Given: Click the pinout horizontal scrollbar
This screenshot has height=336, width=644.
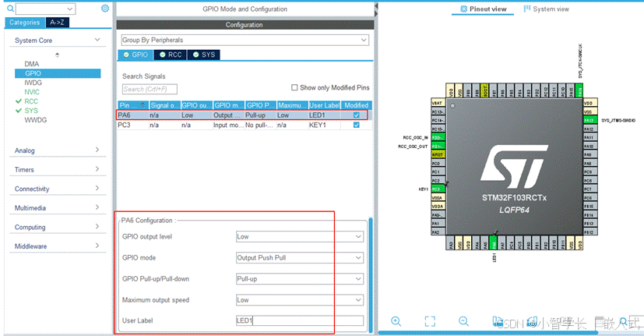Looking at the screenshot, I should tap(488, 332).
